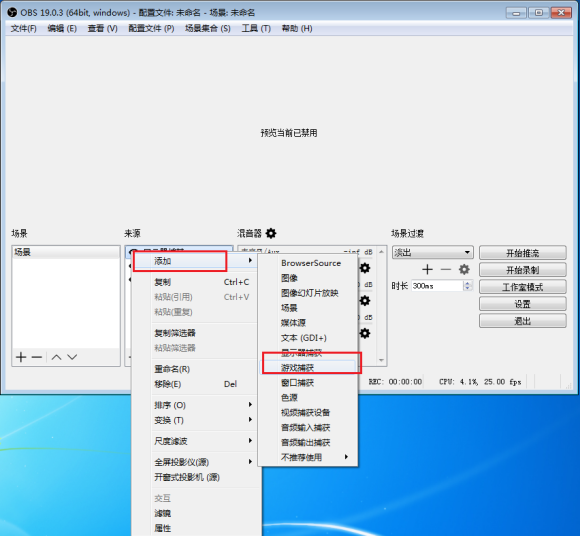Select 色源 source type

tap(308, 398)
